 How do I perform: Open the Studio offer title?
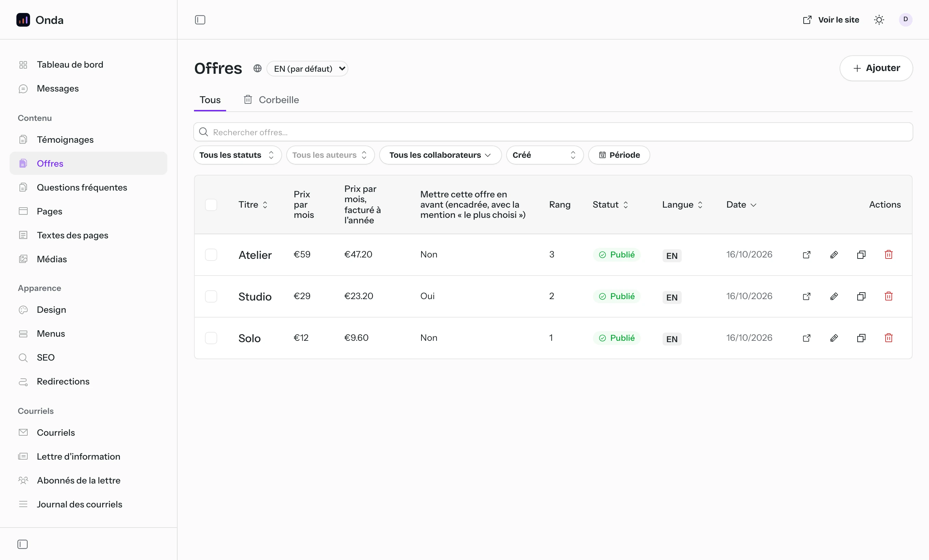coord(255,297)
